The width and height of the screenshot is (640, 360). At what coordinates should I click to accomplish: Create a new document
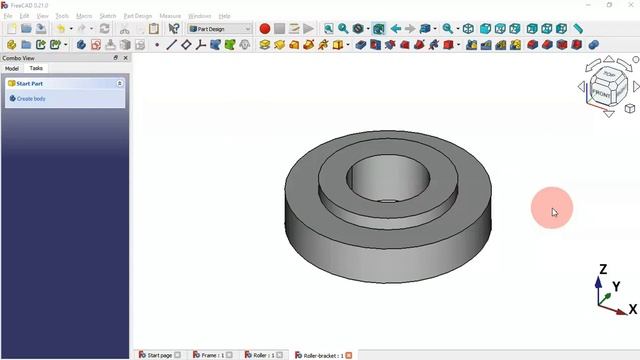(11, 29)
